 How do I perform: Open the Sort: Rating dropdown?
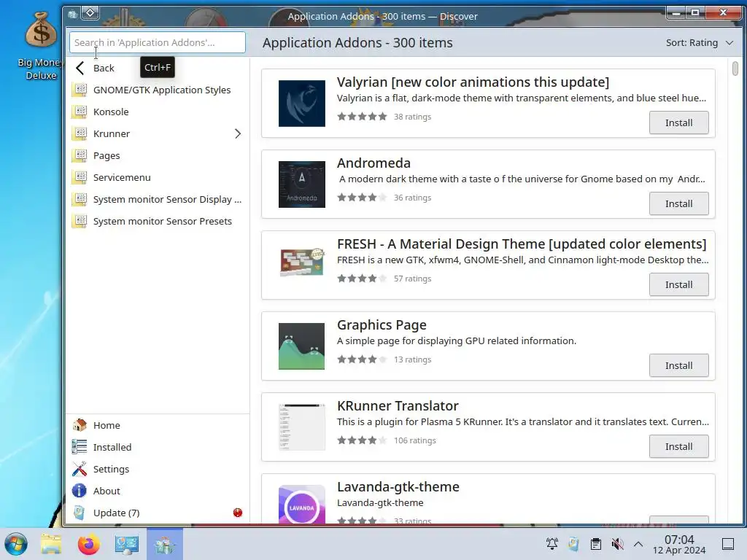[x=700, y=42]
